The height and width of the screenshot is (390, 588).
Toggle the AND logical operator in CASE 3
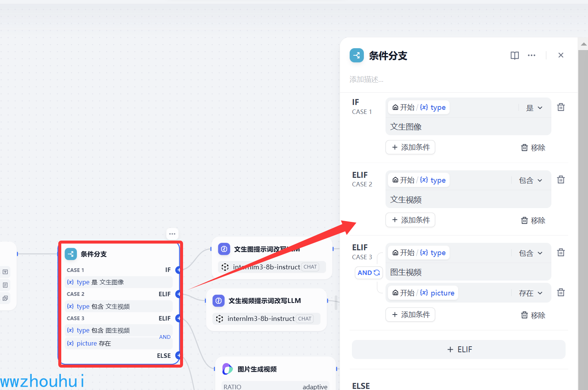(x=369, y=273)
